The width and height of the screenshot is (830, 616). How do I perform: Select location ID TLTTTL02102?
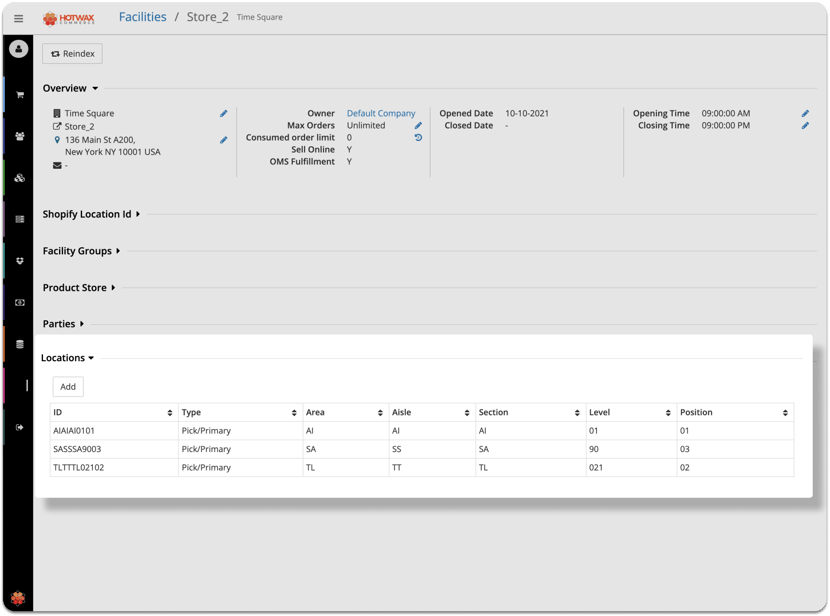[78, 467]
